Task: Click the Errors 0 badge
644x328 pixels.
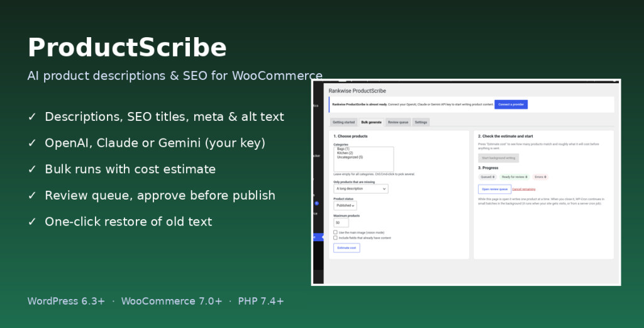Action: [540, 177]
